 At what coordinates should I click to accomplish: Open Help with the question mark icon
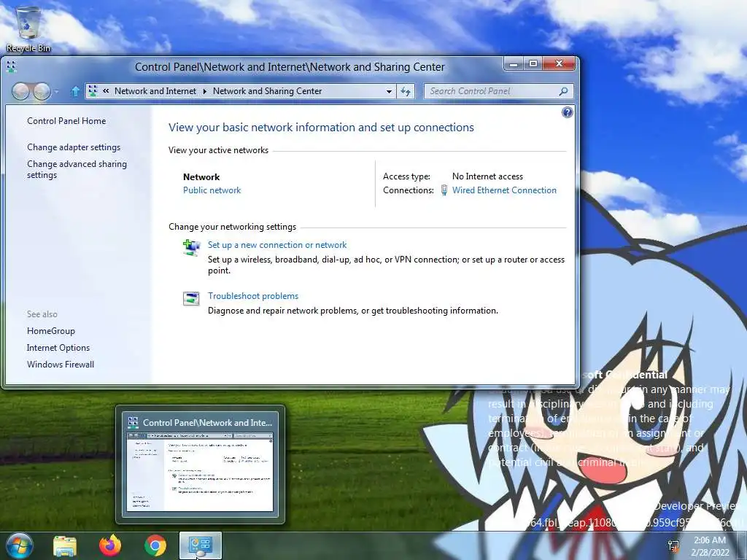coord(567,112)
